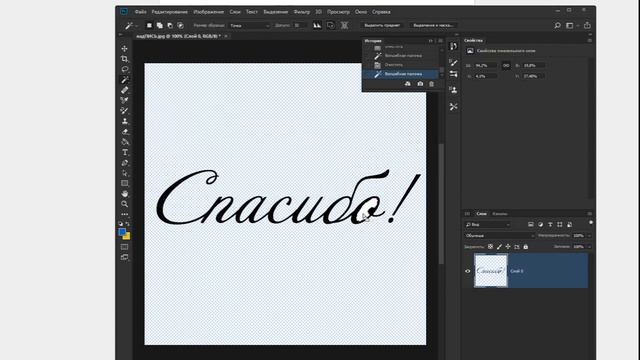The width and height of the screenshot is (640, 360).
Task: Open the blend mode dropdown Обычные
Action: coord(500,236)
